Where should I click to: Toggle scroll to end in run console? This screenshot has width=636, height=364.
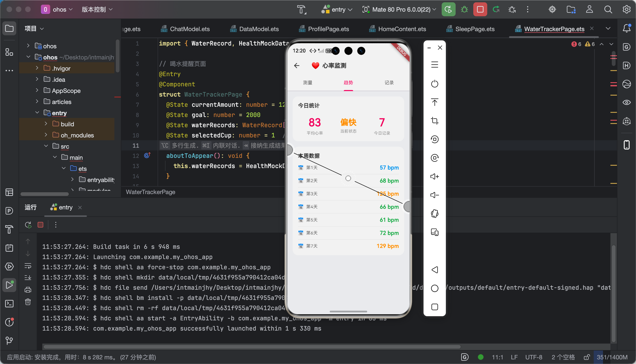pos(28,277)
